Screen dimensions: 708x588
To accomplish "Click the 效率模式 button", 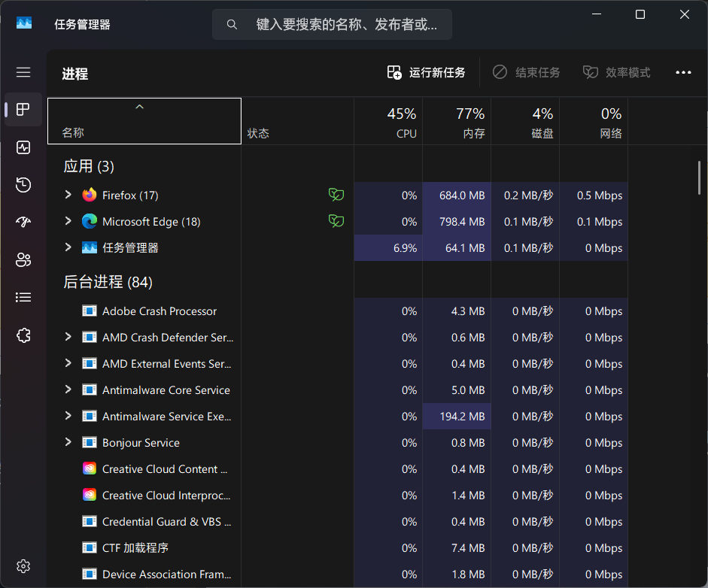I will [617, 73].
